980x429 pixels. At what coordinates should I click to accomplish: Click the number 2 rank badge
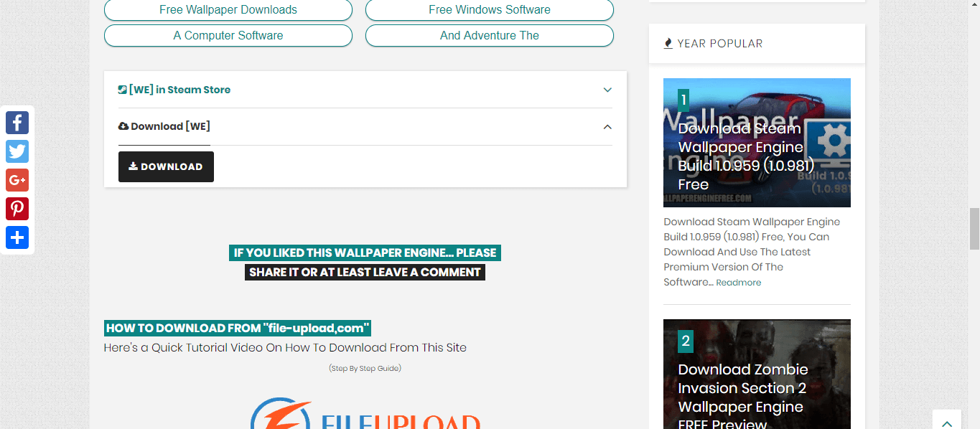[686, 341]
